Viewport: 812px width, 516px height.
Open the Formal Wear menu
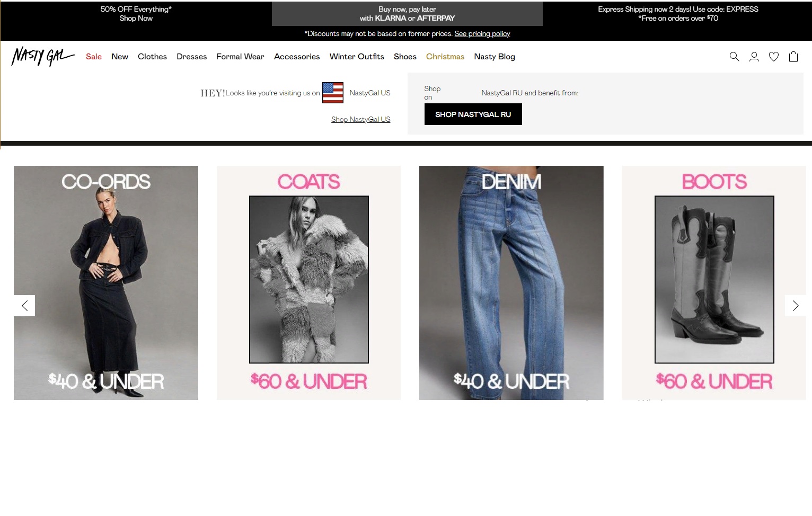point(240,57)
